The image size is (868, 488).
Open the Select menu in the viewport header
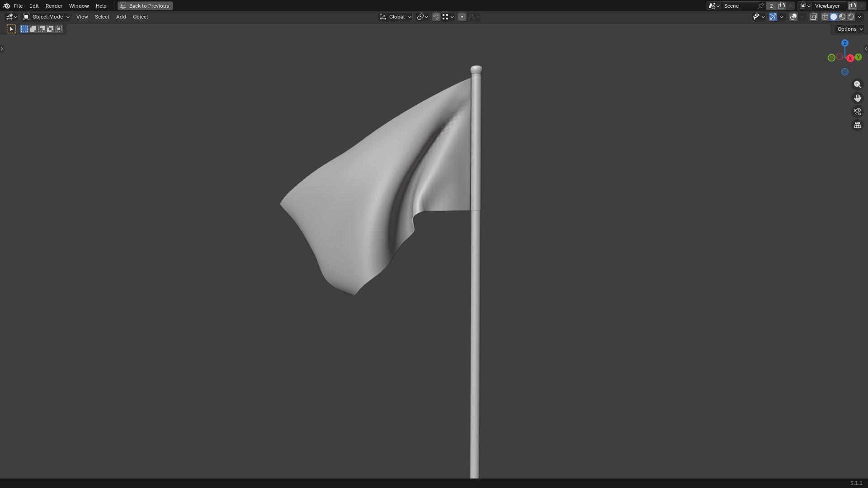coord(102,17)
